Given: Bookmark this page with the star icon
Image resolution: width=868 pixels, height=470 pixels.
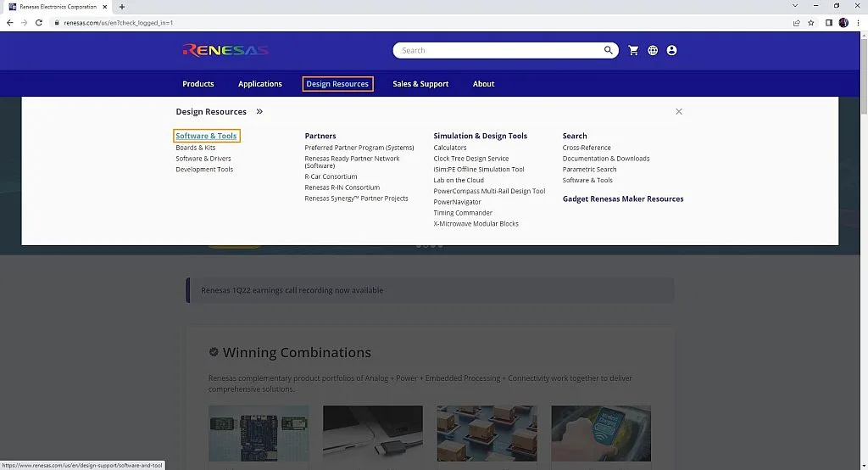Looking at the screenshot, I should 811,23.
